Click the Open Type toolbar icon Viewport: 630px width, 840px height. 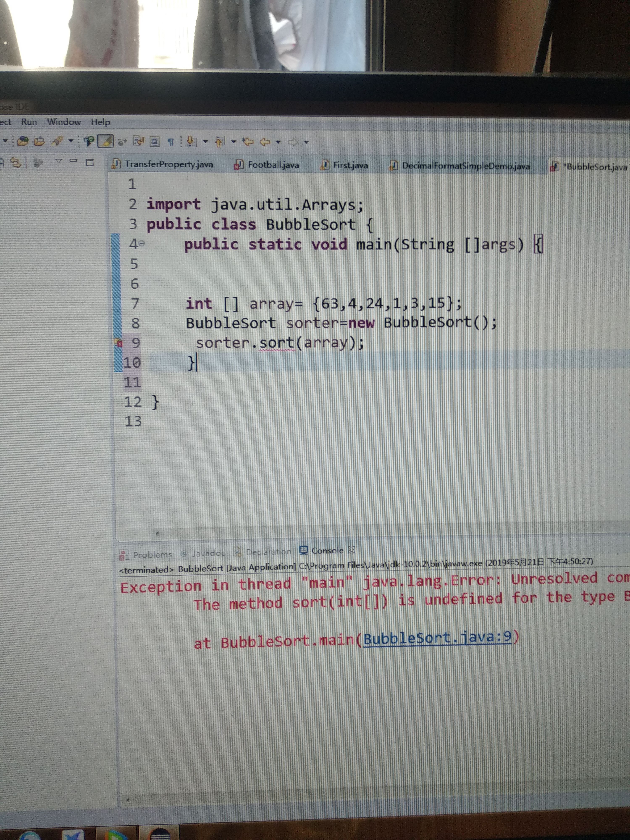[x=23, y=141]
